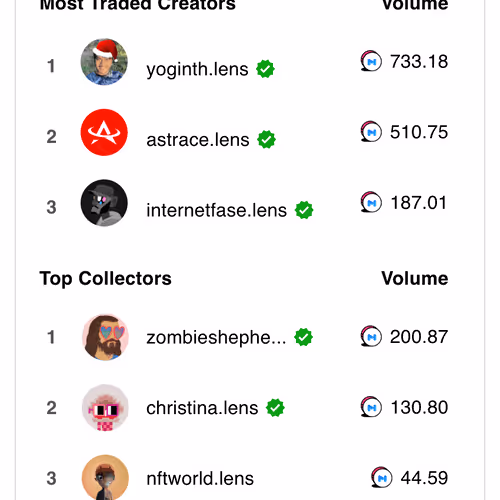The height and width of the screenshot is (500, 500).
Task: Click green verified badge beside astrace.lens
Action: point(266,139)
